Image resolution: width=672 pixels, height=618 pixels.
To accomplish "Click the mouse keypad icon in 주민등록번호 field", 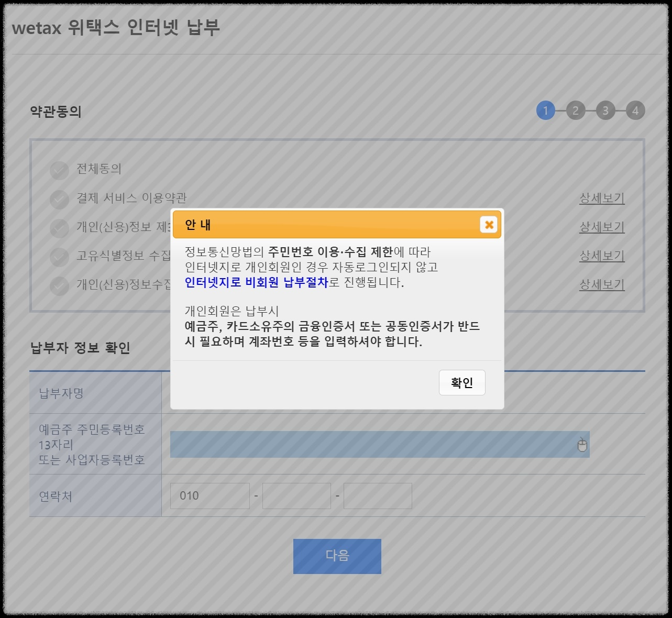I will [582, 445].
